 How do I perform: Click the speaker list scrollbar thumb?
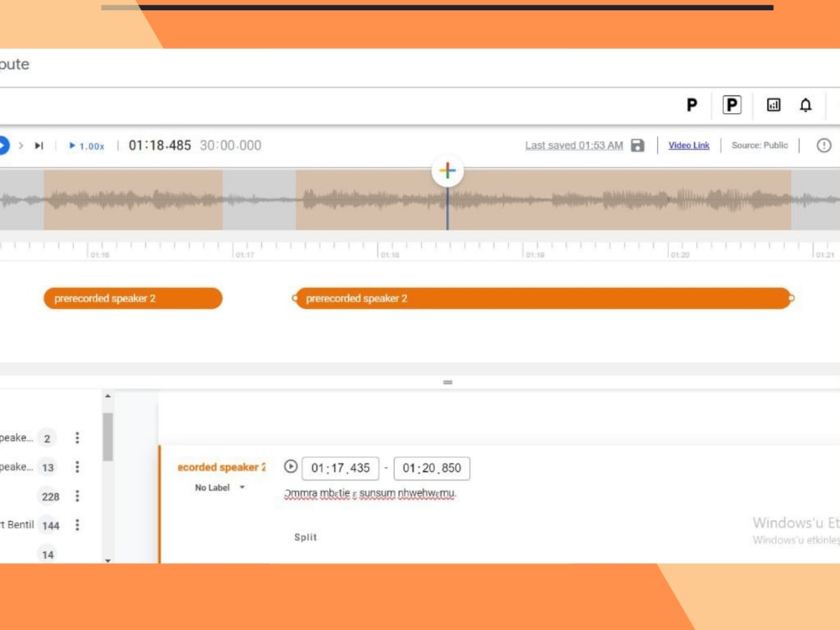pos(108,436)
